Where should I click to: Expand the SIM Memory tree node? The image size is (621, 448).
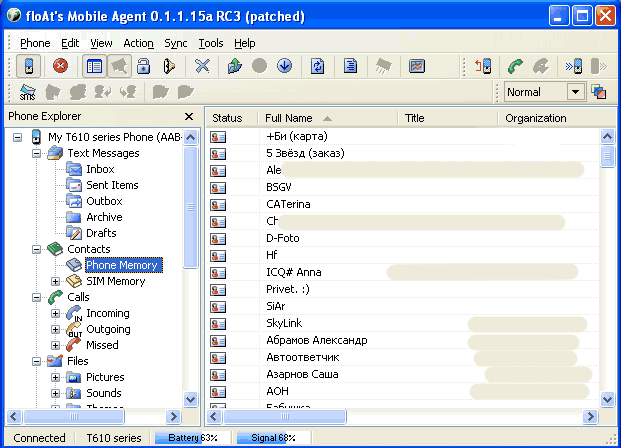point(56,281)
